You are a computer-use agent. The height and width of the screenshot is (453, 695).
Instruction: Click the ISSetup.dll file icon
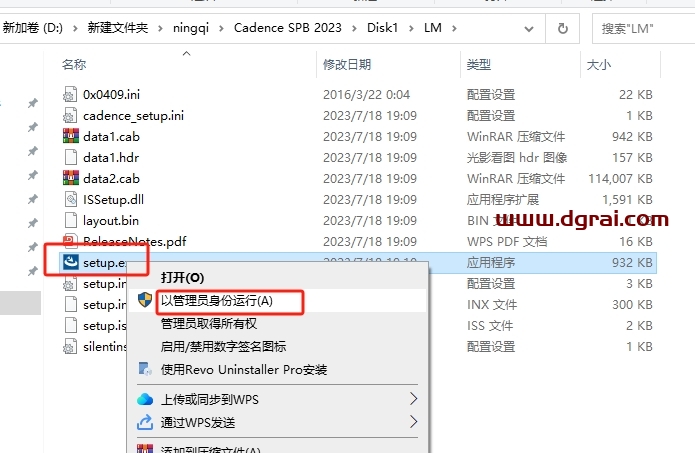click(70, 199)
